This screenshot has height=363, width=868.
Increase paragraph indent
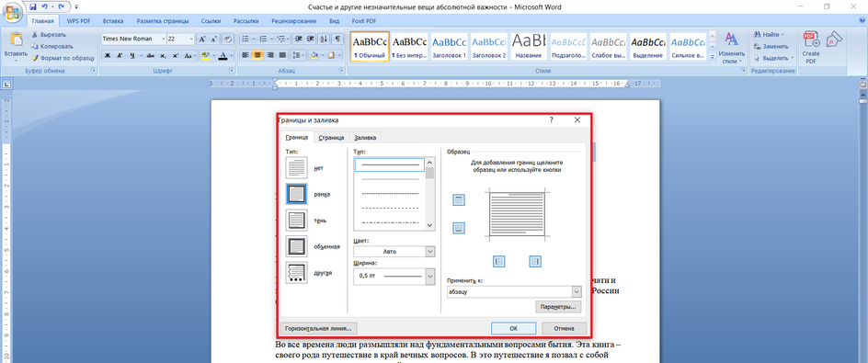coord(311,40)
